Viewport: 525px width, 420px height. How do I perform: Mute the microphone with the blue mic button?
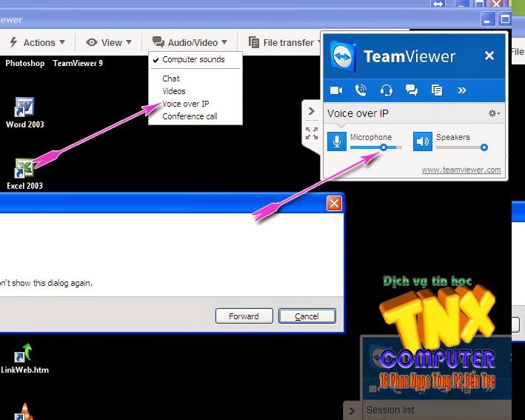tap(337, 141)
